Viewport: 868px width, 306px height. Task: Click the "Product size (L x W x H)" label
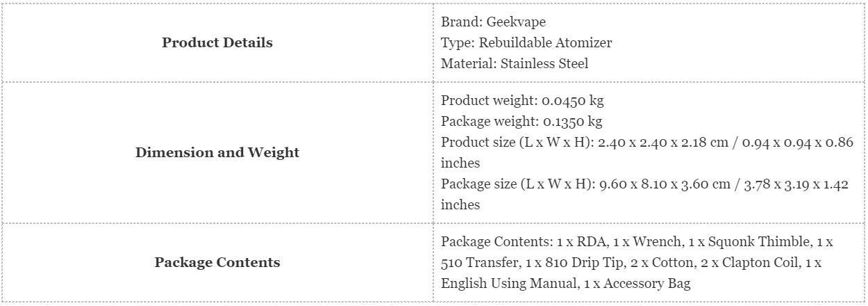515,142
